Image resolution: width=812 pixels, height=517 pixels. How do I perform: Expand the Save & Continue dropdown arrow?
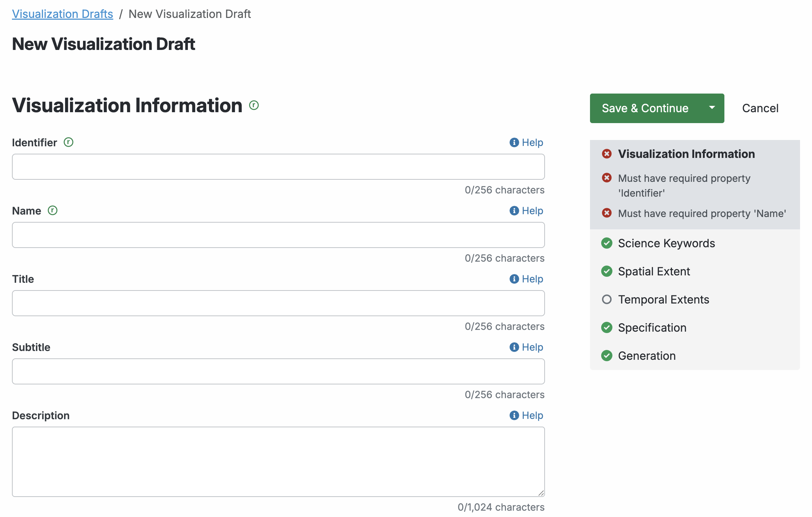click(x=712, y=108)
